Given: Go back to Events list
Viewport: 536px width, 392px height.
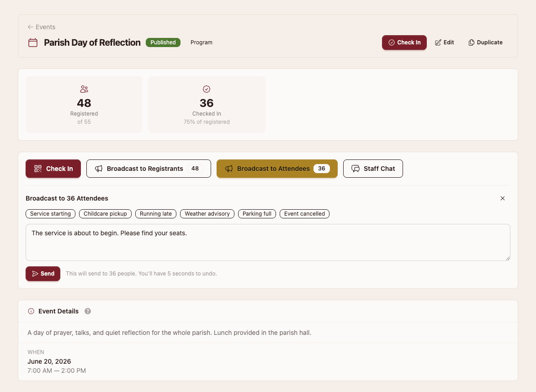Looking at the screenshot, I should point(42,27).
